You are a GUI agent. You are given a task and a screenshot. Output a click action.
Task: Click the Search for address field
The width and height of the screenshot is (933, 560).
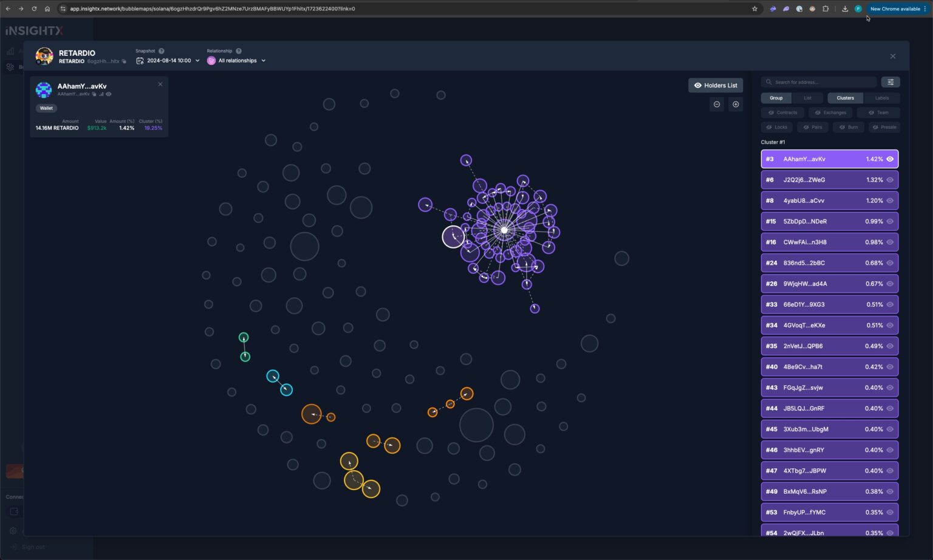[820, 82]
